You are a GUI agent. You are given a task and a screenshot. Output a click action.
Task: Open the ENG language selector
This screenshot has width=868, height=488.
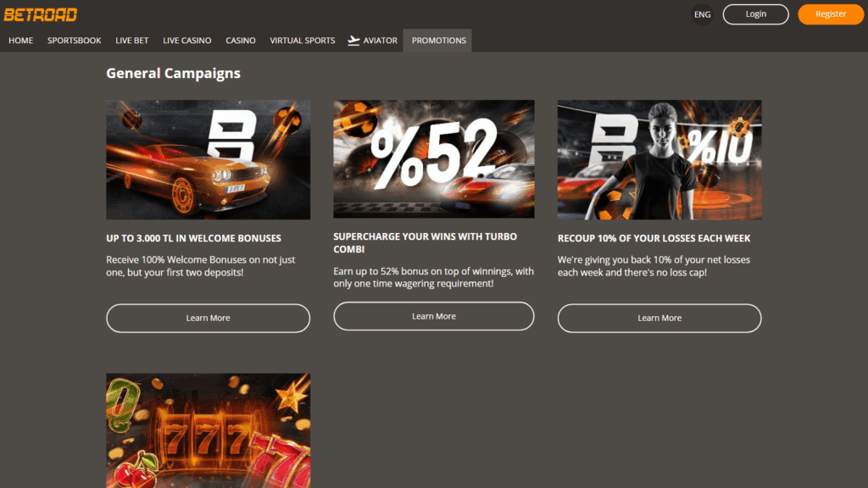[702, 14]
